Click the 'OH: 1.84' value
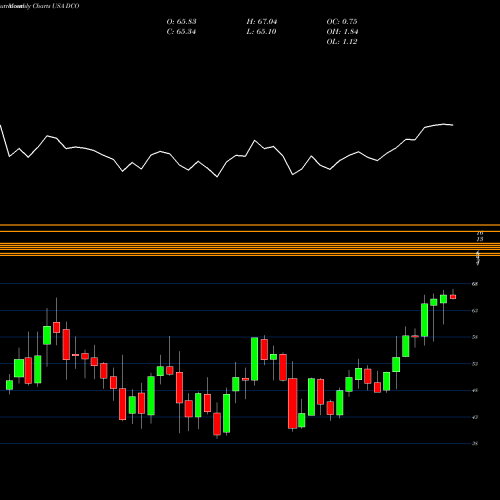The height and width of the screenshot is (500, 500). [342, 32]
